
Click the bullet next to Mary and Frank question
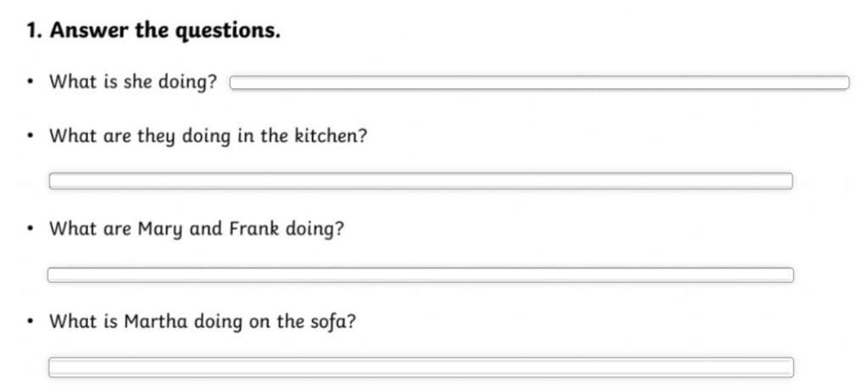pos(31,229)
